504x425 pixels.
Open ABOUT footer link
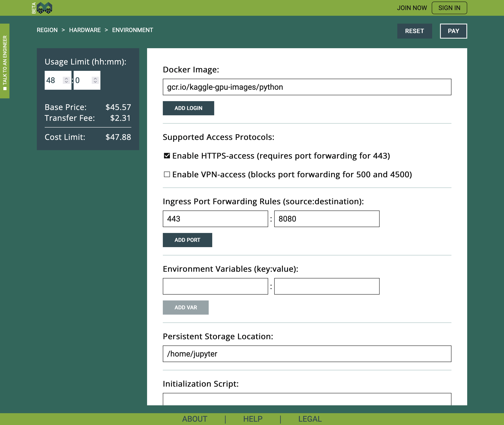click(195, 419)
